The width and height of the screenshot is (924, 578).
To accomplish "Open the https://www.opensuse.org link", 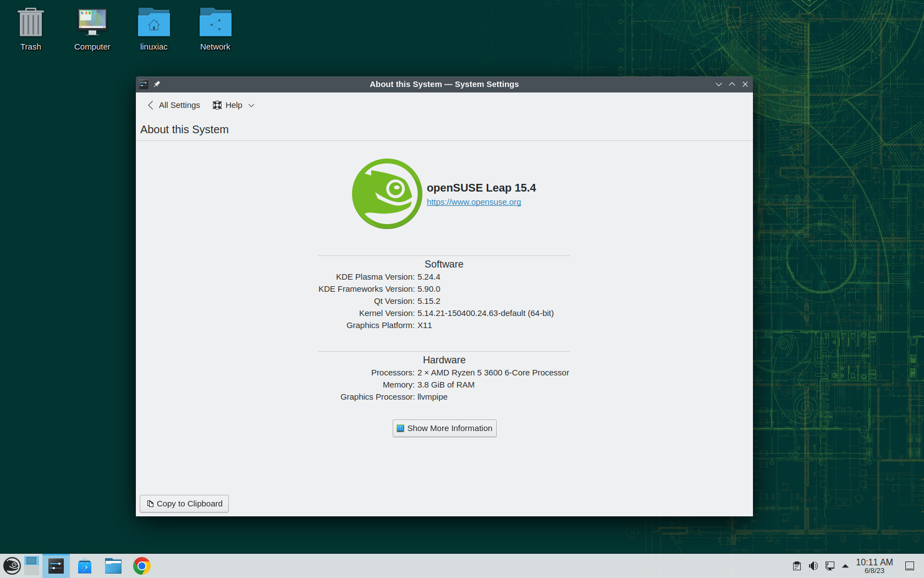I will 474,202.
